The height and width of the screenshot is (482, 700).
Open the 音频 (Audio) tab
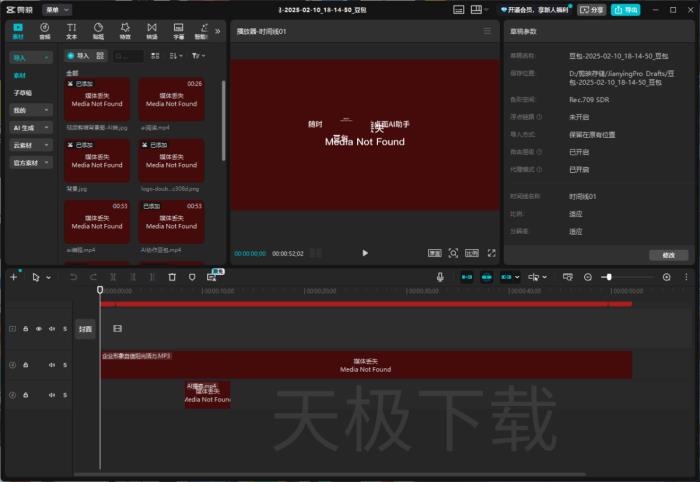coord(44,31)
